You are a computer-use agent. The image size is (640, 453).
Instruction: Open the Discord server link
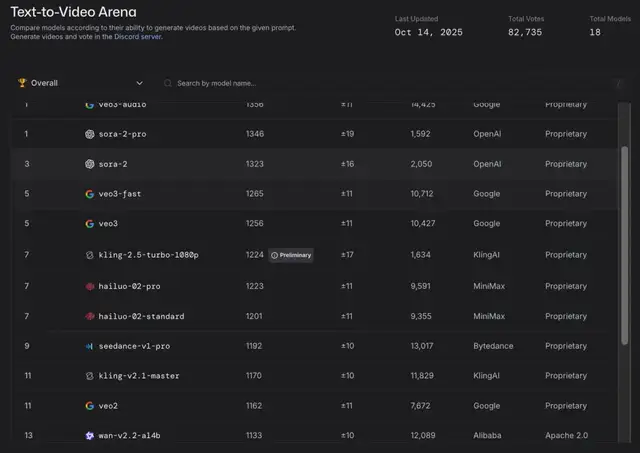pyautogui.click(x=137, y=36)
